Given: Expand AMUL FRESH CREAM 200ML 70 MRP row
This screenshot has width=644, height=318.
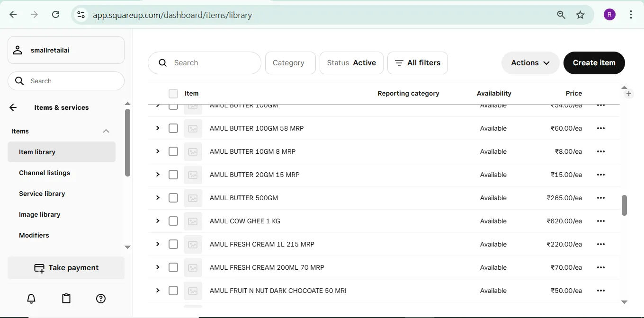Looking at the screenshot, I should 158,267.
